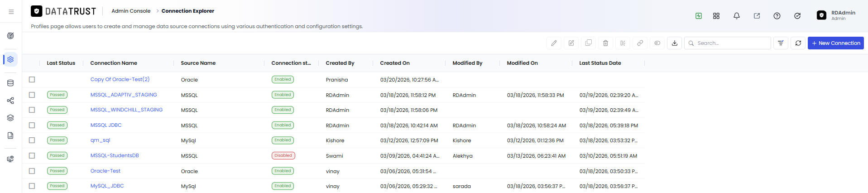
Task: Open MSSQL_ADAPTIV_STAGING connection link
Action: (124, 95)
